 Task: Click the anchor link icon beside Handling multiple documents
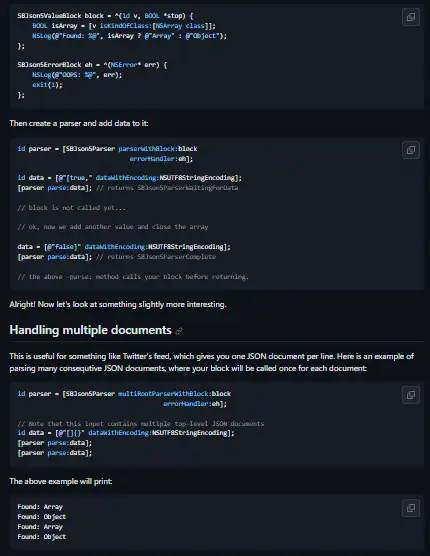(179, 331)
